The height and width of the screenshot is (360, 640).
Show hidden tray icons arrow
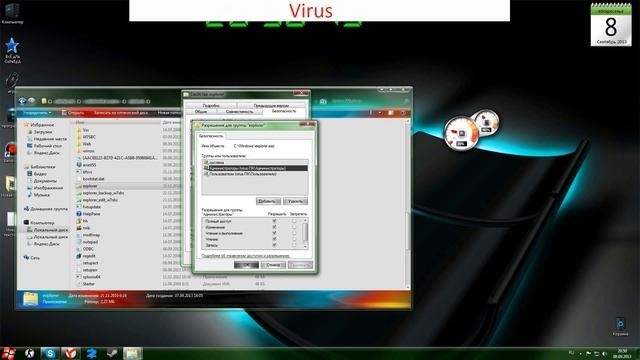[580, 354]
